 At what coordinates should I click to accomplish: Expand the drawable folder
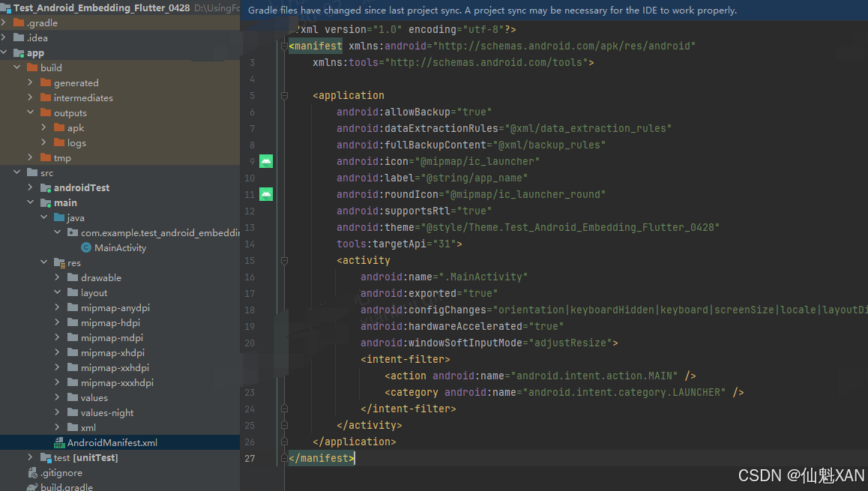pyautogui.click(x=58, y=277)
